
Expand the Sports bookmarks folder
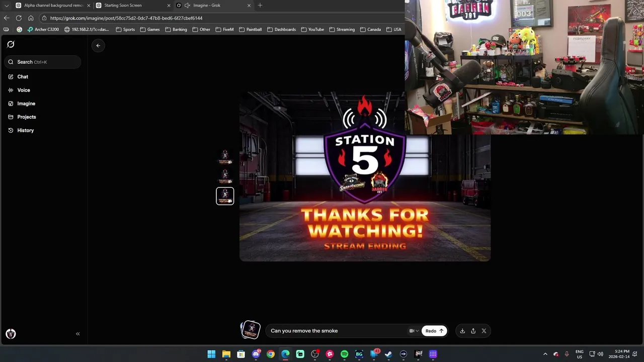[125, 29]
